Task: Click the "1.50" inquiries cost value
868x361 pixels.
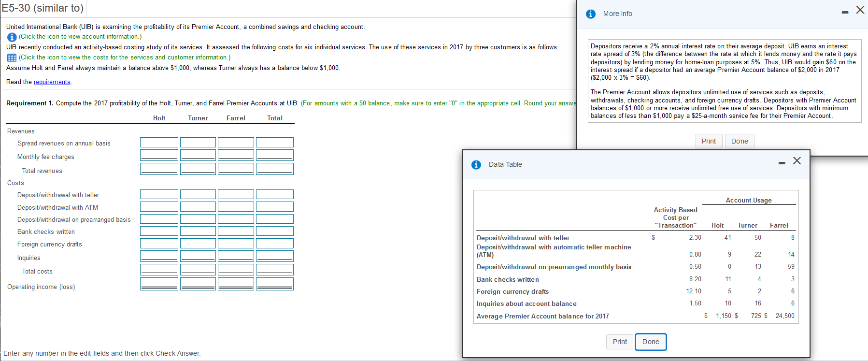Action: 695,303
